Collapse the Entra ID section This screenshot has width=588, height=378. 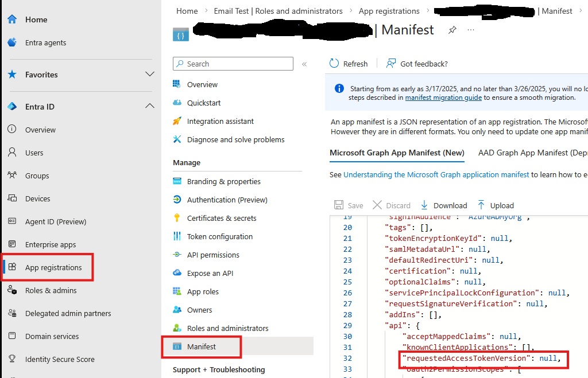coord(150,107)
